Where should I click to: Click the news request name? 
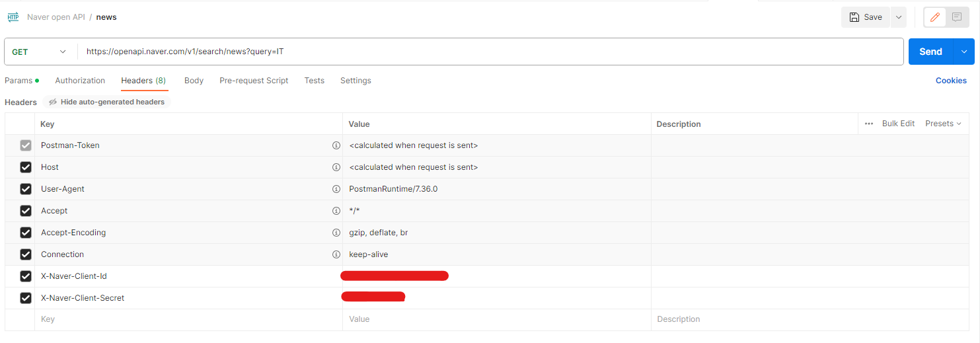[106, 17]
